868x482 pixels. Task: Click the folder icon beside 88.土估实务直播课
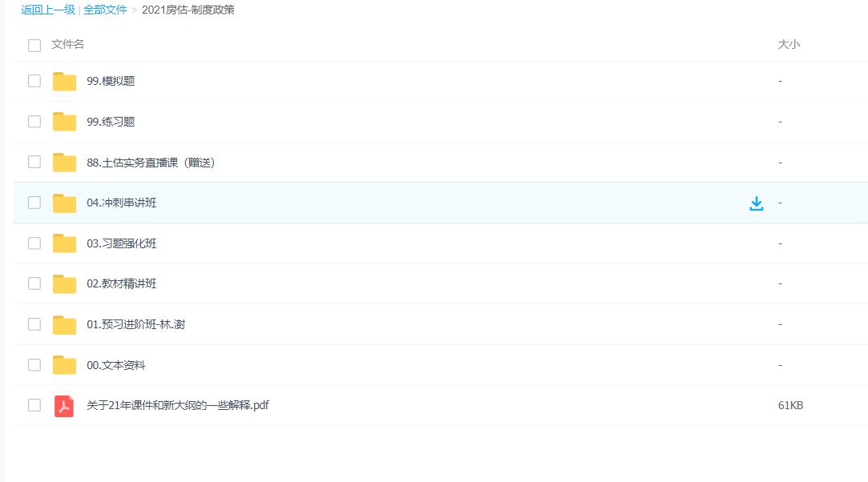[64, 163]
